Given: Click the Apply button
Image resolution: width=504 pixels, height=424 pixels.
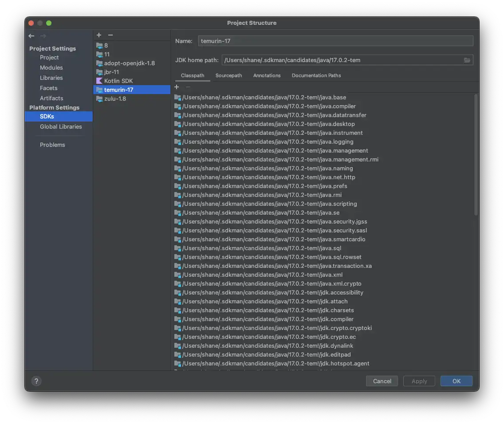Looking at the screenshot, I should 419,381.
